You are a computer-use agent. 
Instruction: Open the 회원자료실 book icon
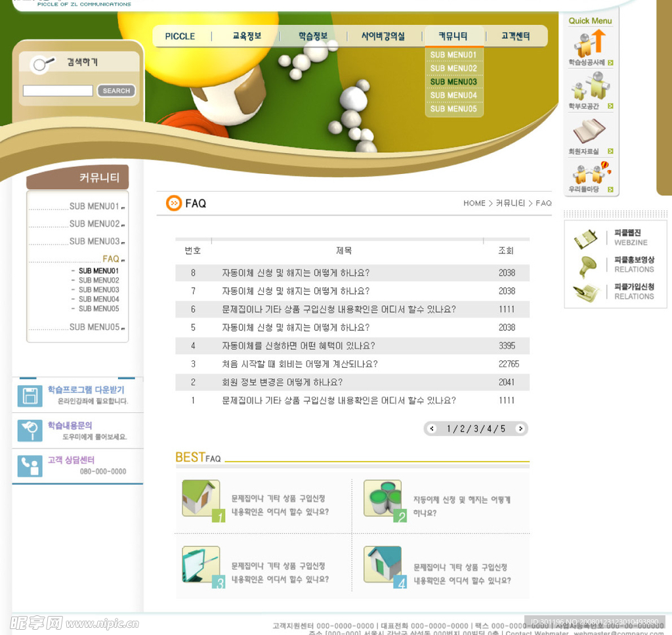tap(589, 131)
